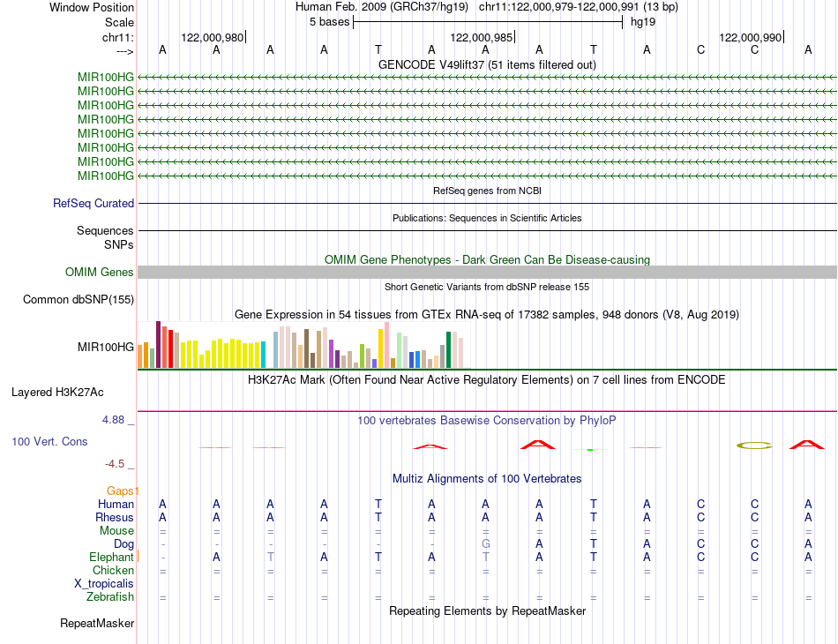Open the GTEx Gene Expression in 54 tissues title

point(487,314)
